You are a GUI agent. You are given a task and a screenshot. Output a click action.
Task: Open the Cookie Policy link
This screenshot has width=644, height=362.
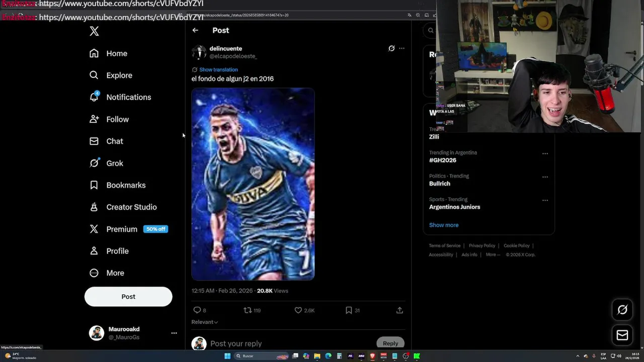(x=517, y=246)
